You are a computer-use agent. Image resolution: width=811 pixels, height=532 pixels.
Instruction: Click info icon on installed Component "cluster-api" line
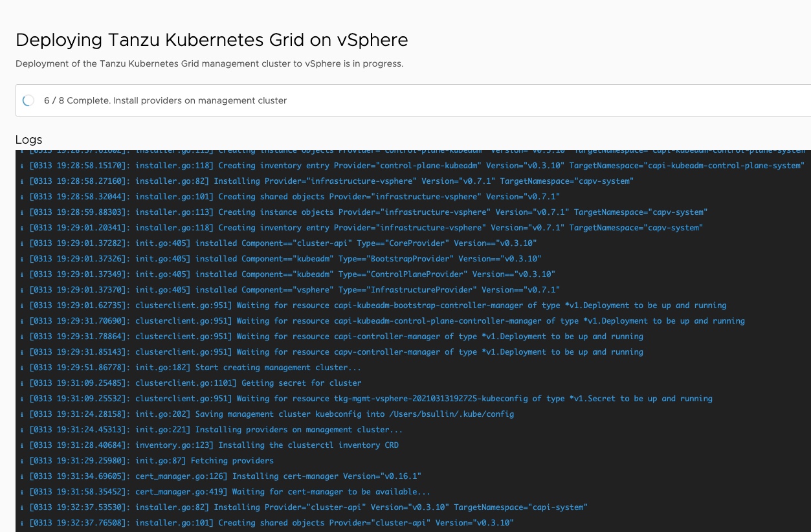[x=22, y=243]
